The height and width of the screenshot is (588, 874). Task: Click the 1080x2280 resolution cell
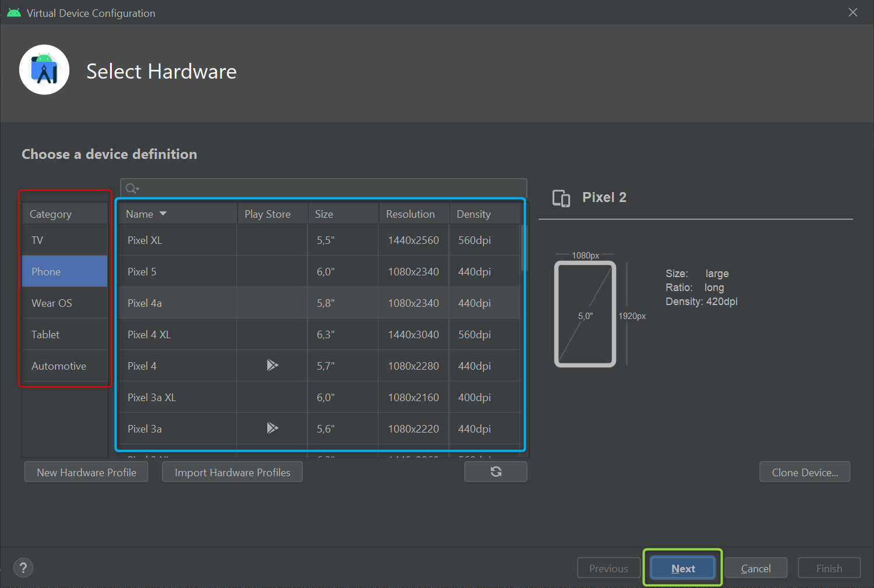(413, 366)
